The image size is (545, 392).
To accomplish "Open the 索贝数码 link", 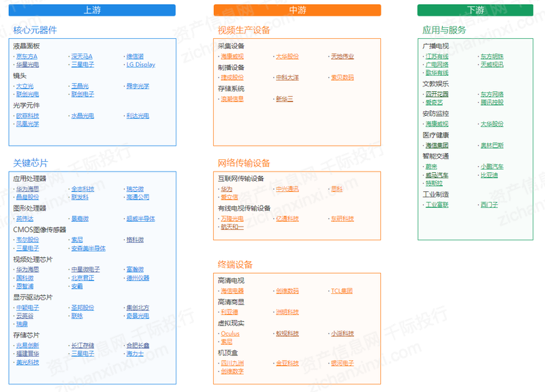I will pos(343,78).
